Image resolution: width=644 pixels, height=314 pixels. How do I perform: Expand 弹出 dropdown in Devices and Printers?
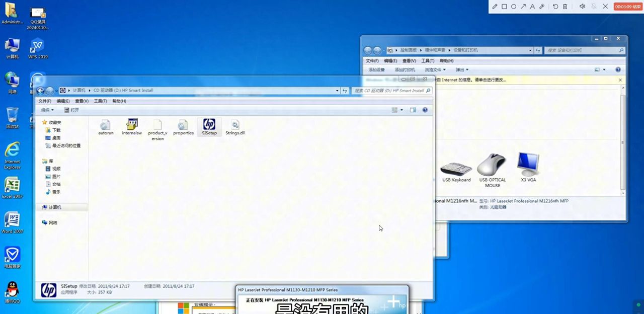click(462, 70)
